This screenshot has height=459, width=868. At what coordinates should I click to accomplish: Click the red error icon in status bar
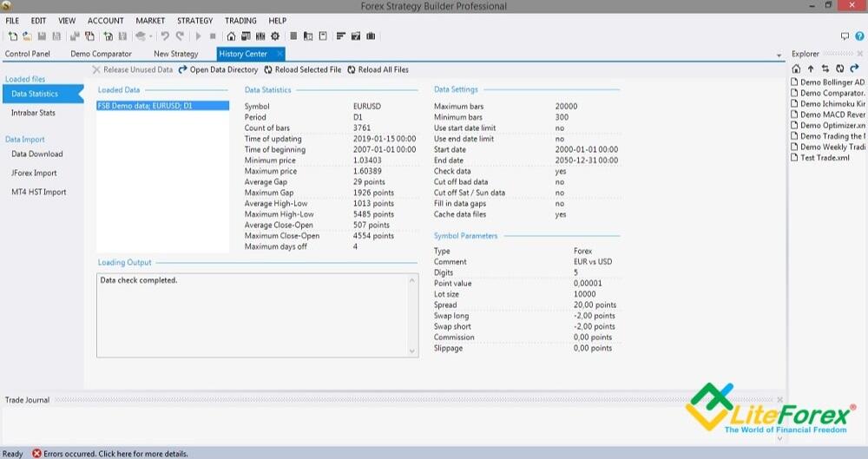click(x=36, y=454)
